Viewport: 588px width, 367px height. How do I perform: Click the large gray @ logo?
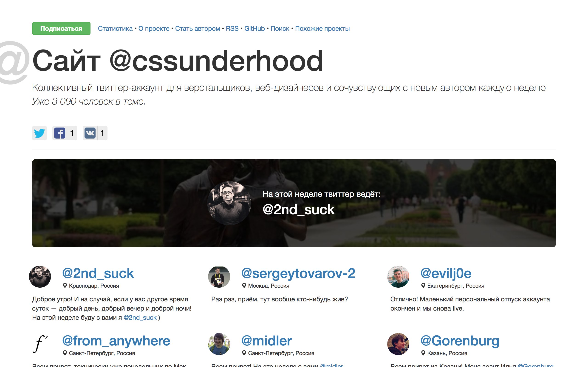click(x=14, y=63)
